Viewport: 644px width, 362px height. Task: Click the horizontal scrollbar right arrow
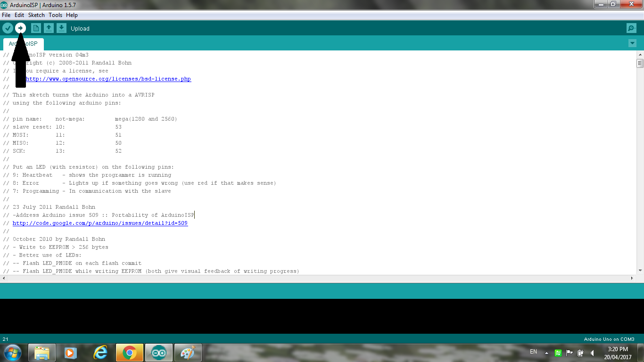tap(632, 278)
